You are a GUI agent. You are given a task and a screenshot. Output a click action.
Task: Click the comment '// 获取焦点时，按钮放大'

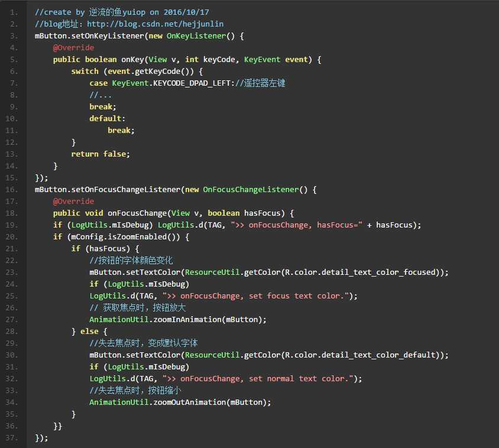click(x=138, y=308)
